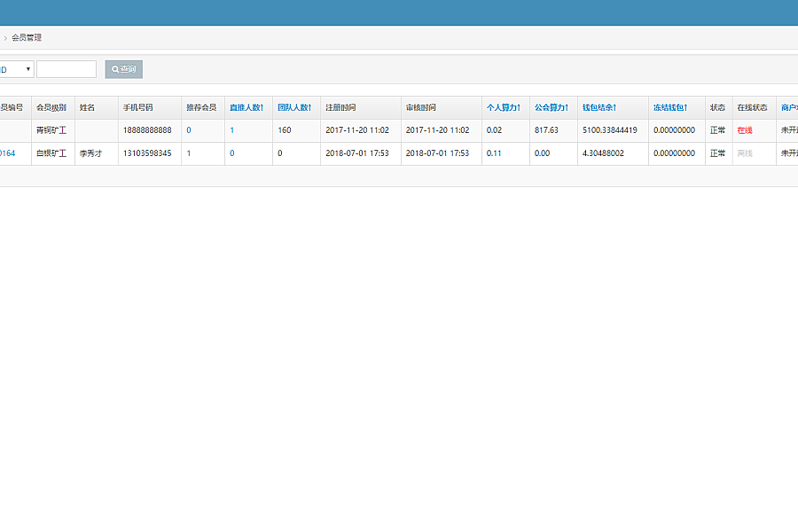Screen dimensions: 798x532
Task: Sort by 个人算力 column header
Action: tap(503, 107)
